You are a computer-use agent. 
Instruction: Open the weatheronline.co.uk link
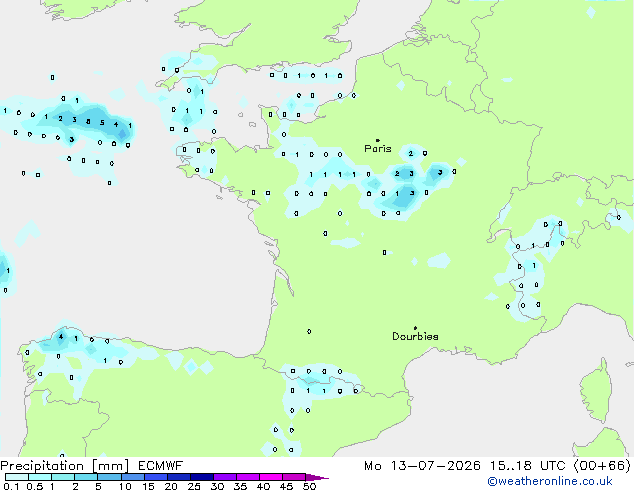pos(550,481)
